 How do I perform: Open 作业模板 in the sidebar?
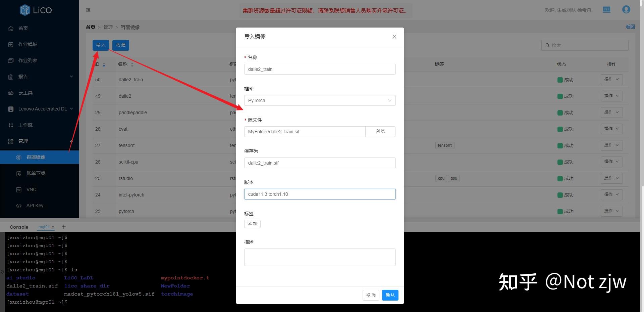(x=40, y=44)
